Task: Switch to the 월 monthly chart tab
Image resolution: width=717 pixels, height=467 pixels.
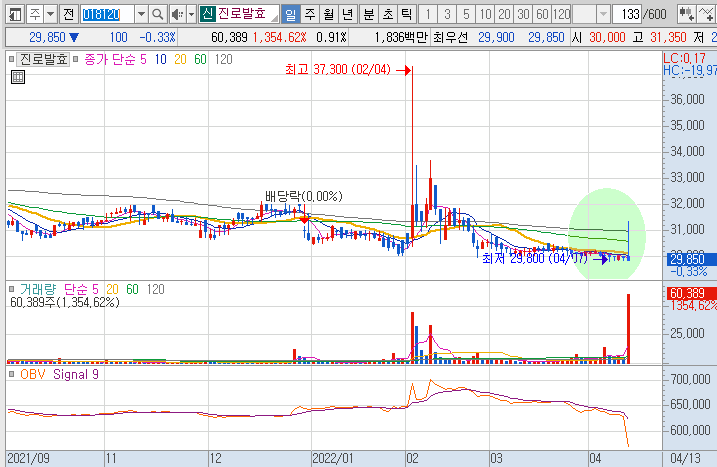Action: coord(329,14)
